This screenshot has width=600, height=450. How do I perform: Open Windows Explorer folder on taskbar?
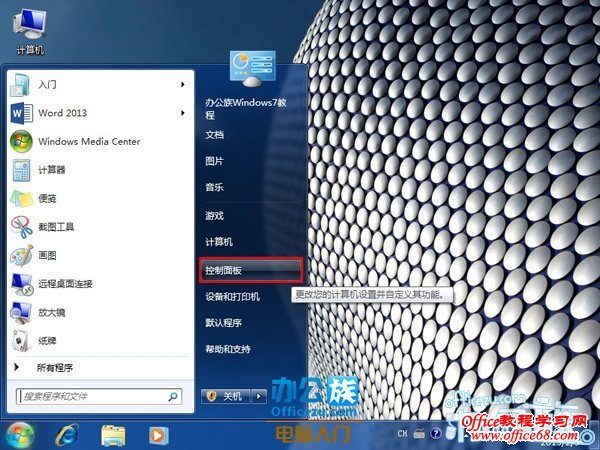click(113, 435)
